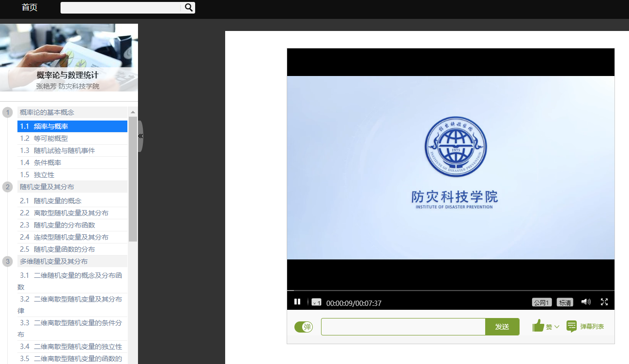Open lesson 2.4 连续型随机变量及其分布

pyautogui.click(x=72, y=237)
